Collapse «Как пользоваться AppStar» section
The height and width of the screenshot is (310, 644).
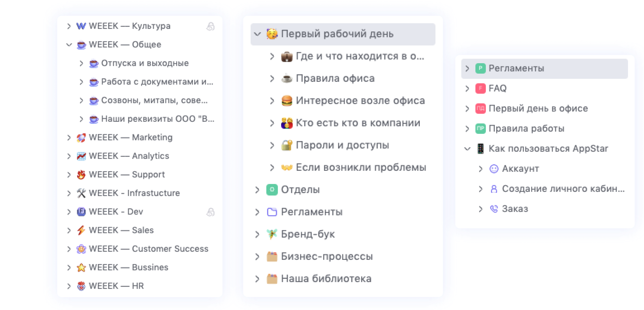(467, 148)
